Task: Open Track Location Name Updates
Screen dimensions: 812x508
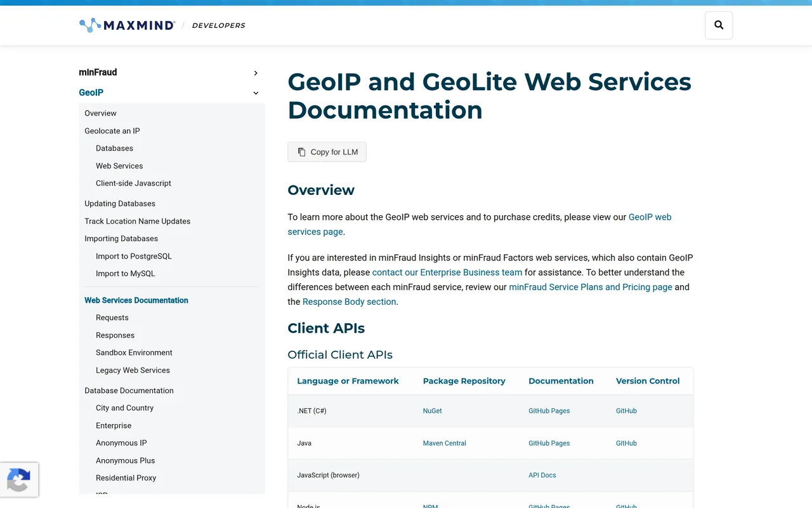Action: point(138,221)
